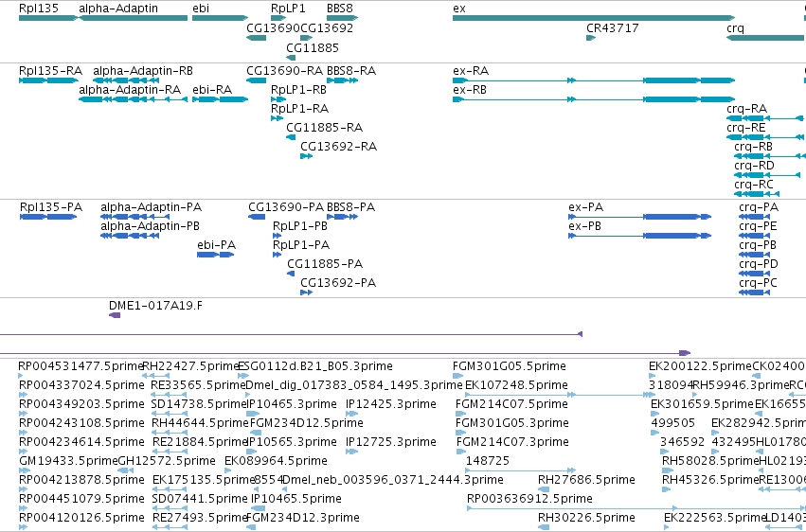The image size is (806, 532).
Task: Click the ex-RA transcript label
Action: click(x=471, y=70)
